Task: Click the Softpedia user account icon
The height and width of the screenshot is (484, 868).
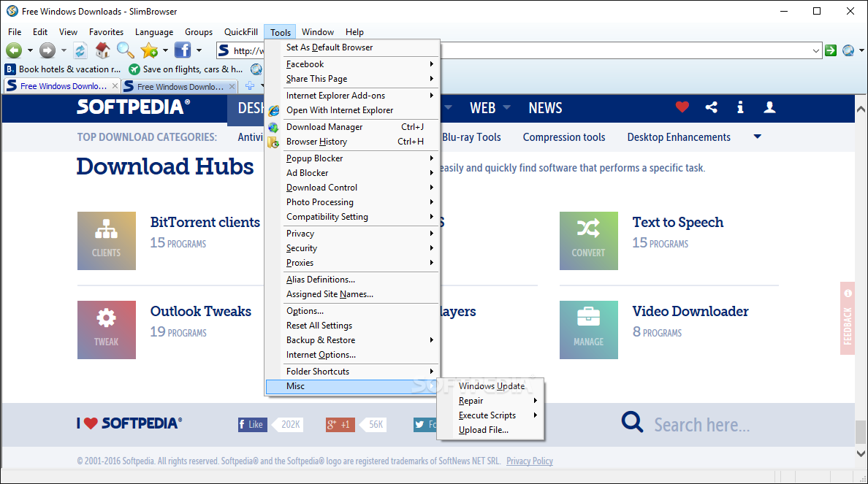Action: click(x=769, y=107)
